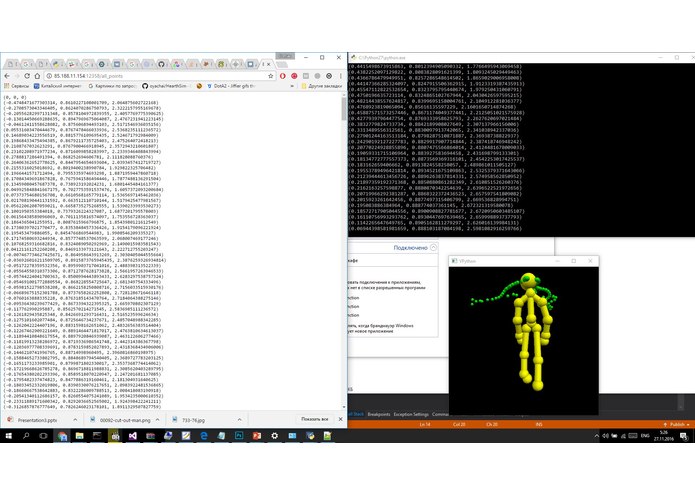The image size is (695, 494).
Task: Open downloaded Presentation3.pptx file
Action: click(38, 420)
